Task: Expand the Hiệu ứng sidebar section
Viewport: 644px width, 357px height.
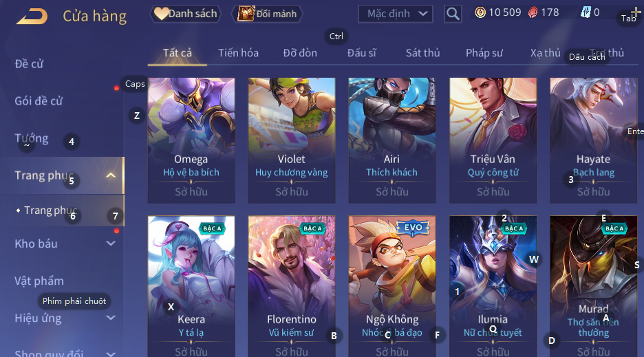Action: coord(111,318)
